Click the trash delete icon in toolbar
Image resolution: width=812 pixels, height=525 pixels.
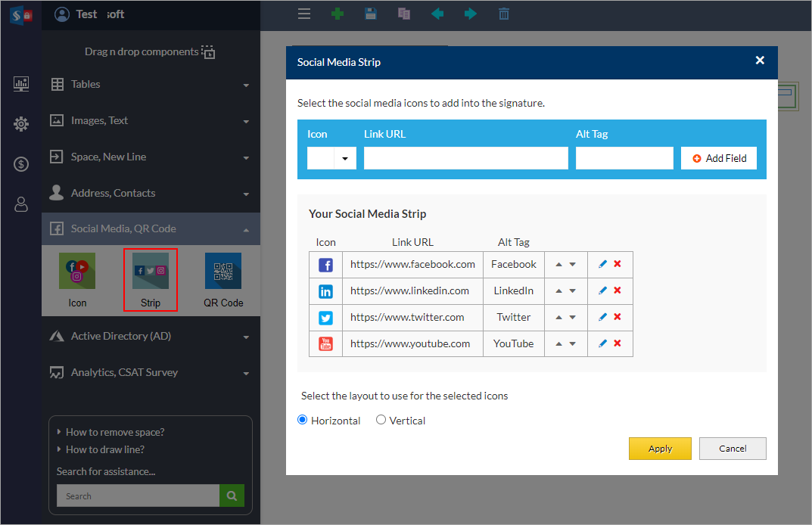504,14
